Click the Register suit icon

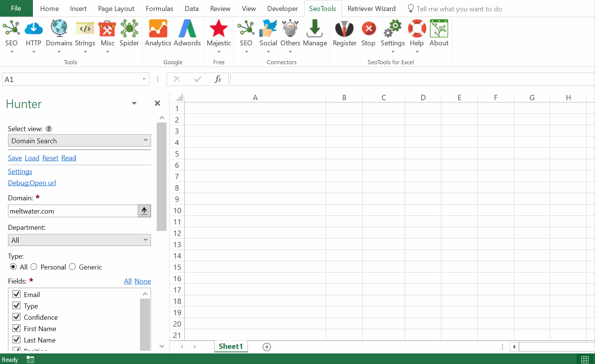point(344,29)
